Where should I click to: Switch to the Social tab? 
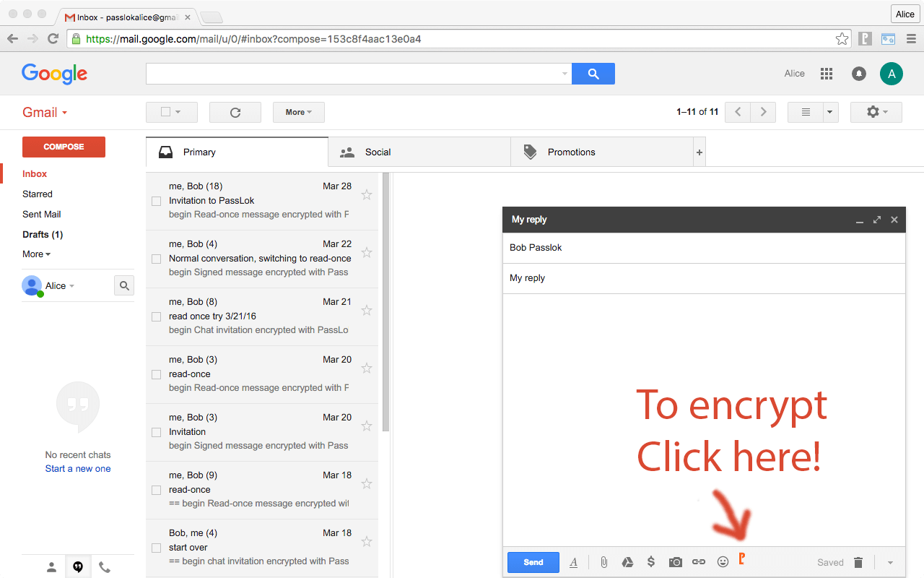pos(419,152)
